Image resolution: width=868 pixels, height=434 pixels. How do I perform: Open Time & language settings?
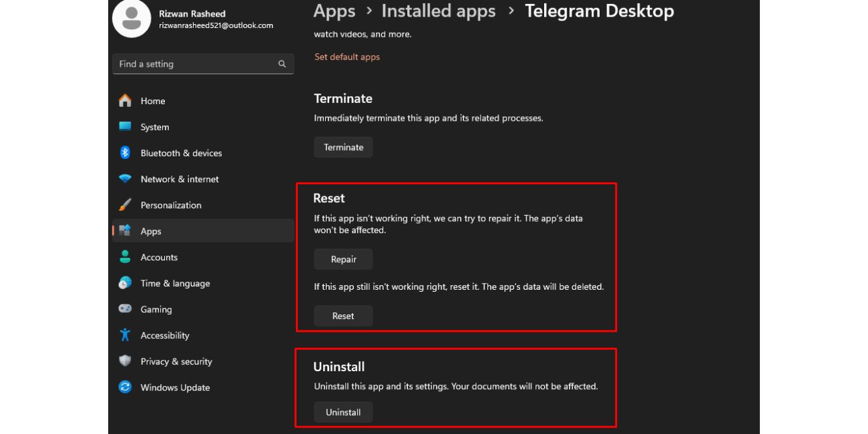click(203, 283)
